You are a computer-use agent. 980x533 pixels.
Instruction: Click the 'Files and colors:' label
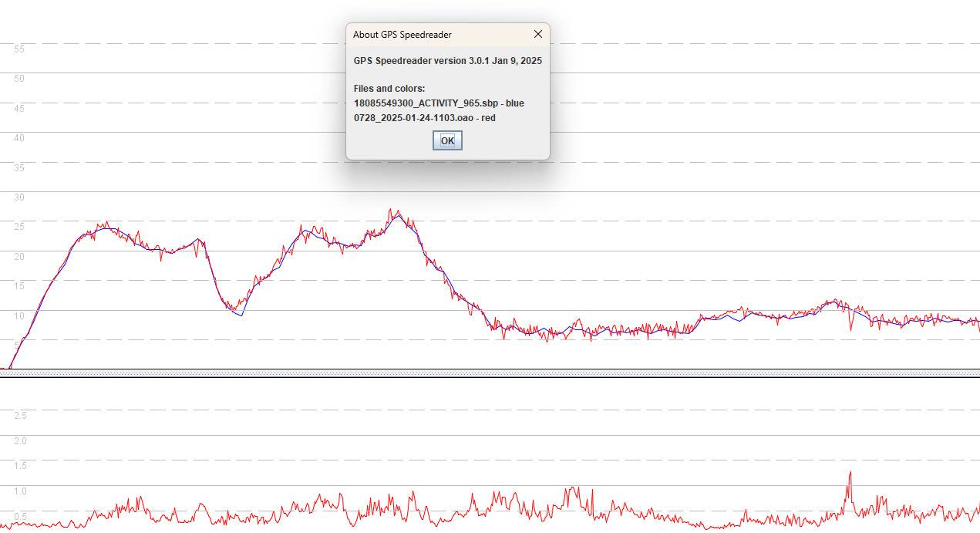(389, 89)
